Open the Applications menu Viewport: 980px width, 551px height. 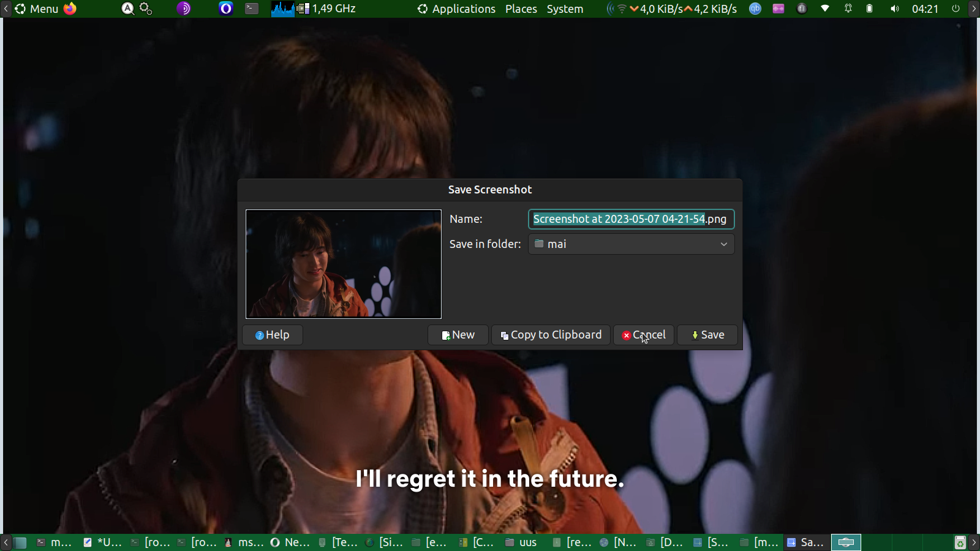[x=456, y=9]
